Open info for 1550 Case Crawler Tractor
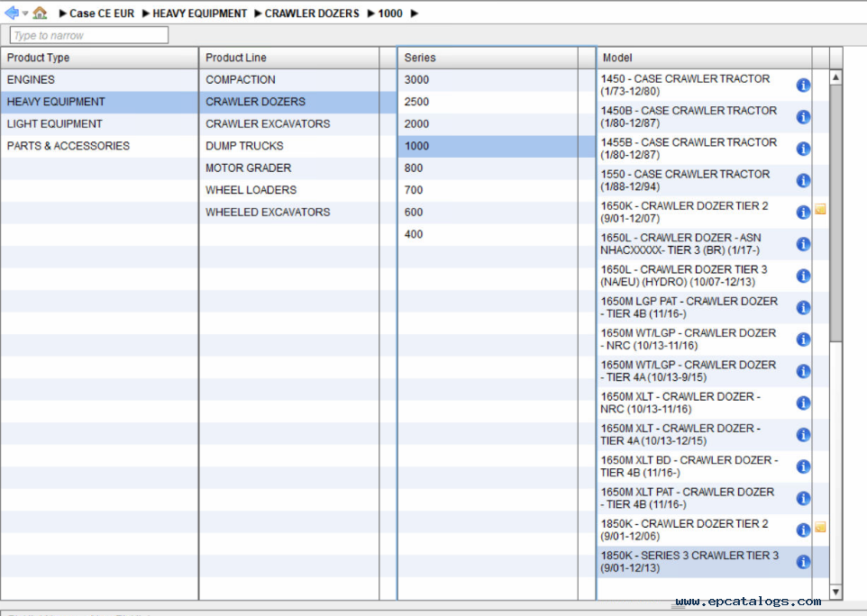This screenshot has height=616, width=867. click(803, 181)
